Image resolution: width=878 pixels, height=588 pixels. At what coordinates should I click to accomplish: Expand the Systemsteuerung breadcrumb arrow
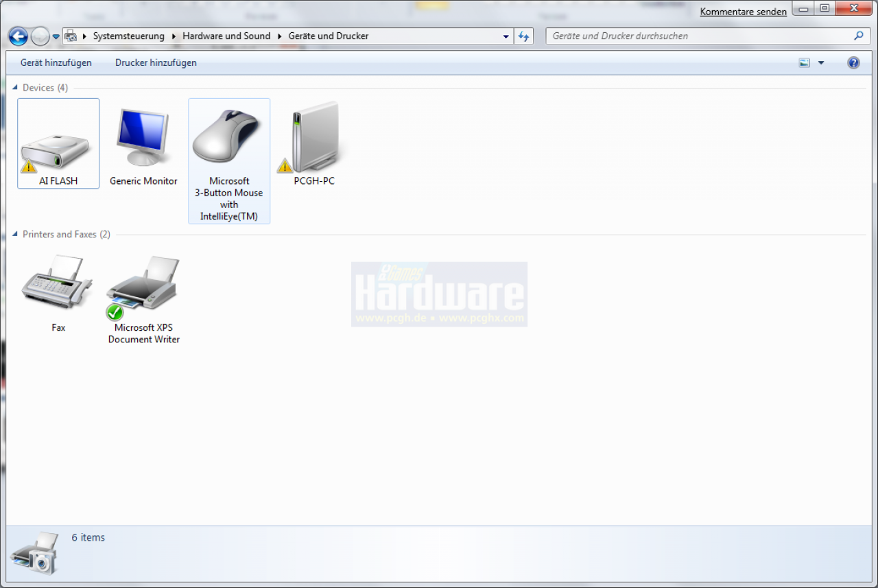[174, 36]
